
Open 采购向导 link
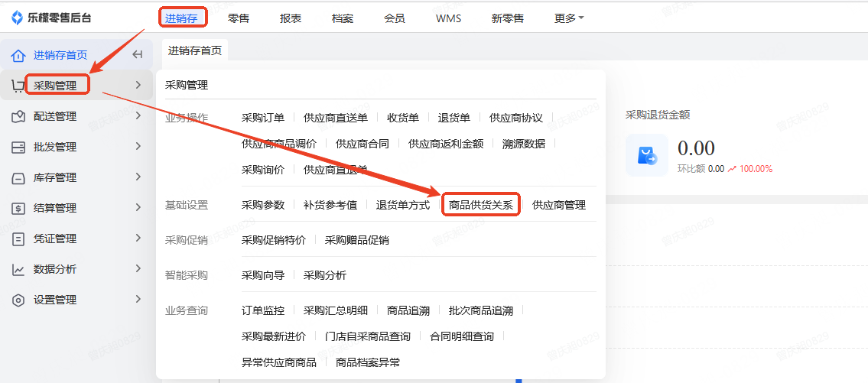click(263, 275)
